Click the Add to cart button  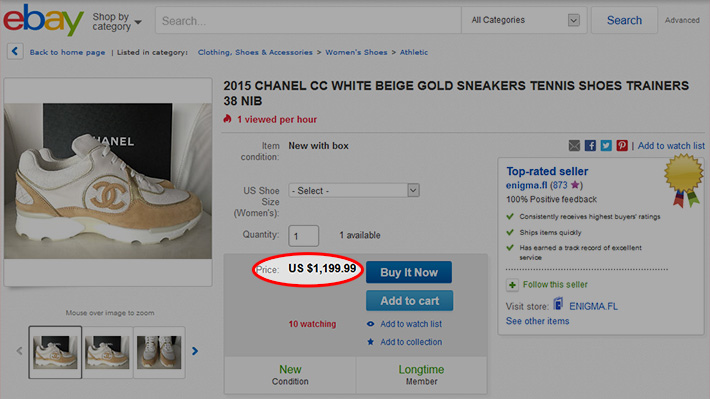pos(409,301)
